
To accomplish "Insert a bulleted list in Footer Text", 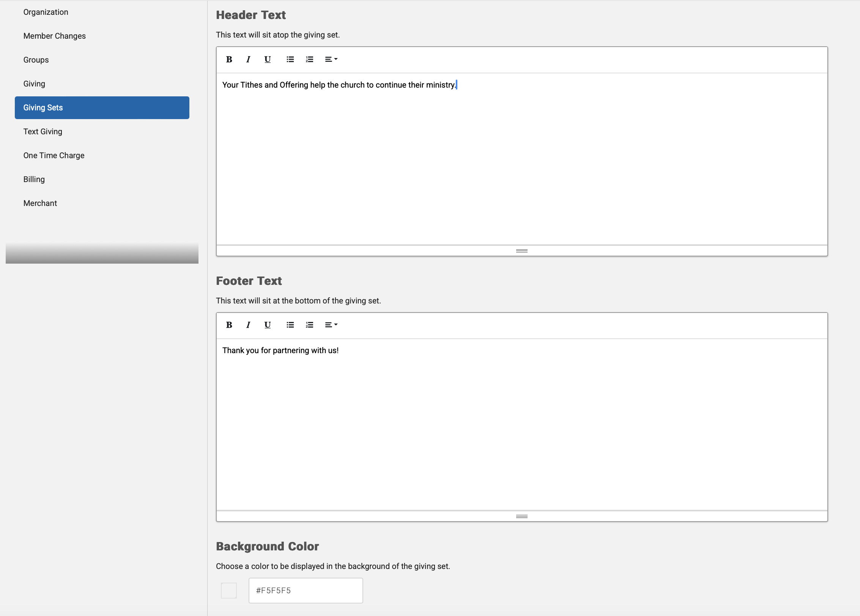I will (290, 325).
